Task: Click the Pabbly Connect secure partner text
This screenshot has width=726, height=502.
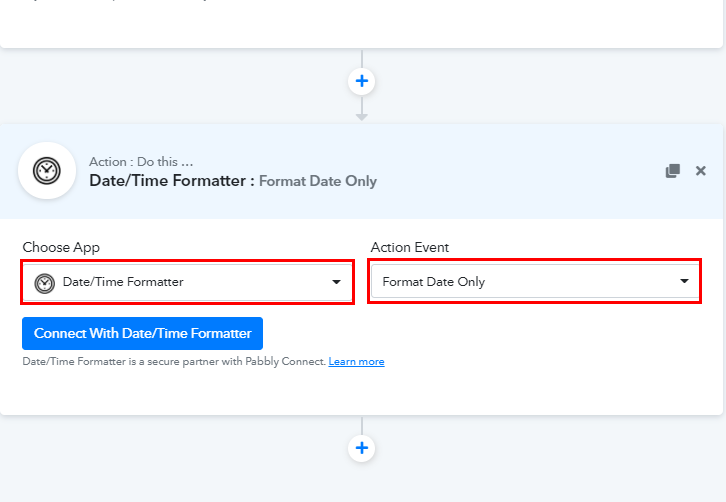Action: tap(174, 362)
